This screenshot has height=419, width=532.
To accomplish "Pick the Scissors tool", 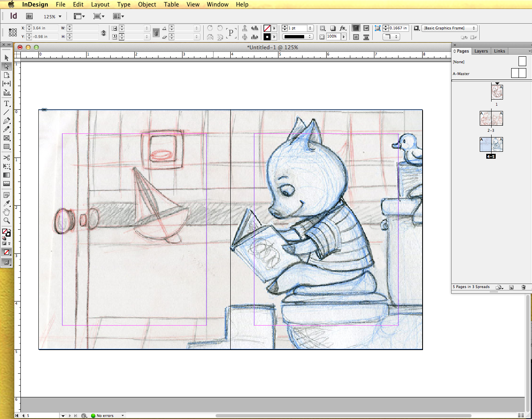I will [x=7, y=157].
